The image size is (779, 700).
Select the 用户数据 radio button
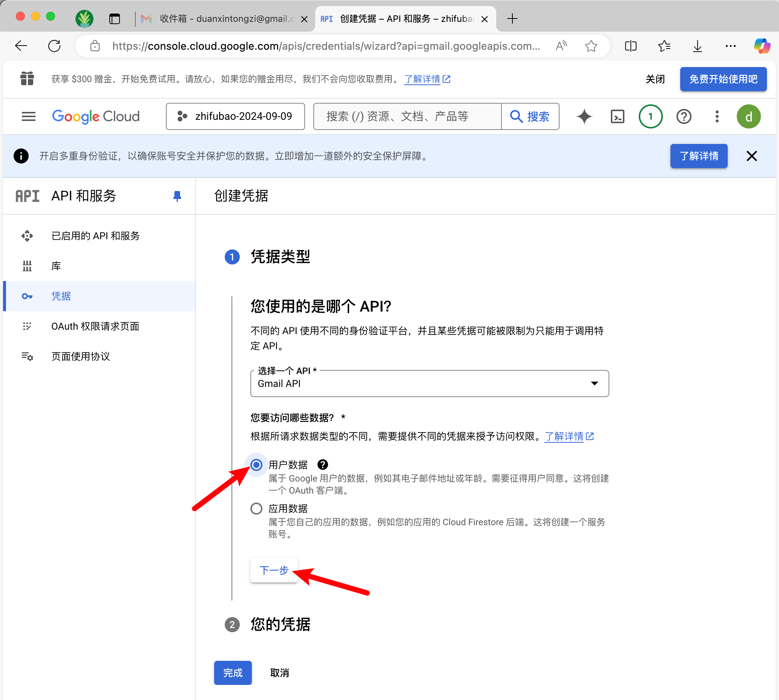[x=256, y=465]
